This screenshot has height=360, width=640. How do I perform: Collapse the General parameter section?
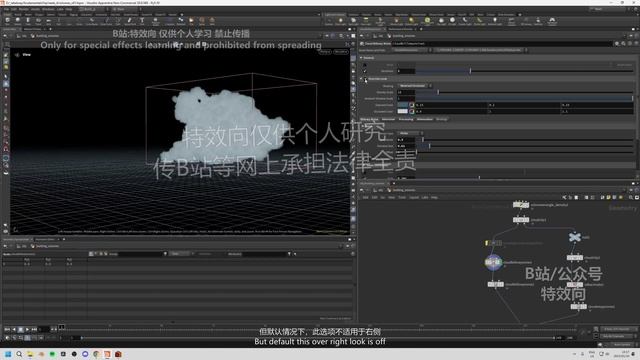[x=361, y=58]
